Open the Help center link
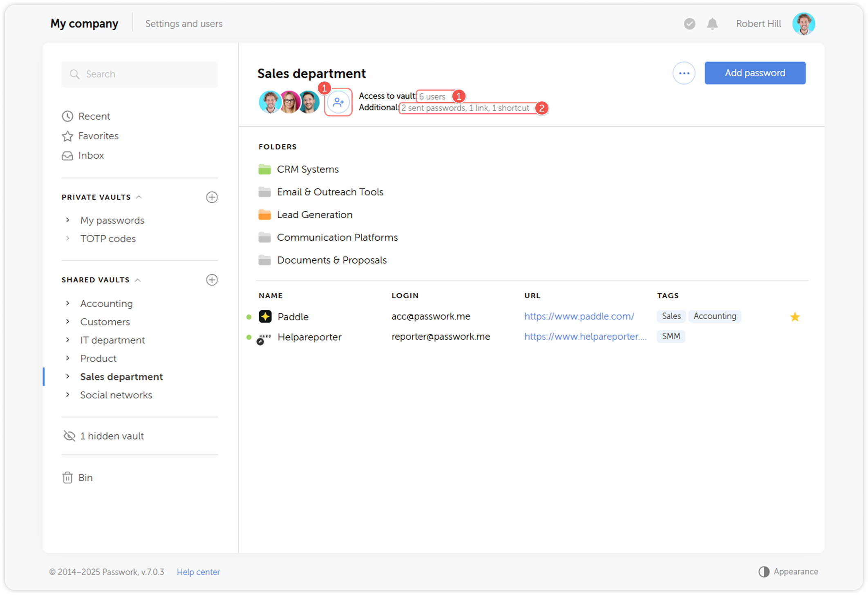The width and height of the screenshot is (868, 595). coord(198,572)
